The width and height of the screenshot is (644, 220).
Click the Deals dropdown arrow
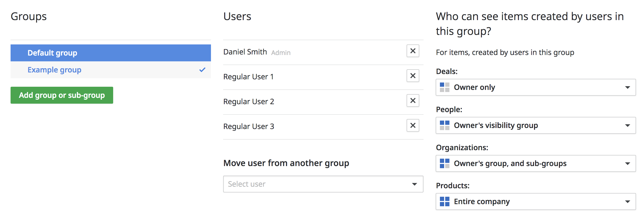click(627, 88)
